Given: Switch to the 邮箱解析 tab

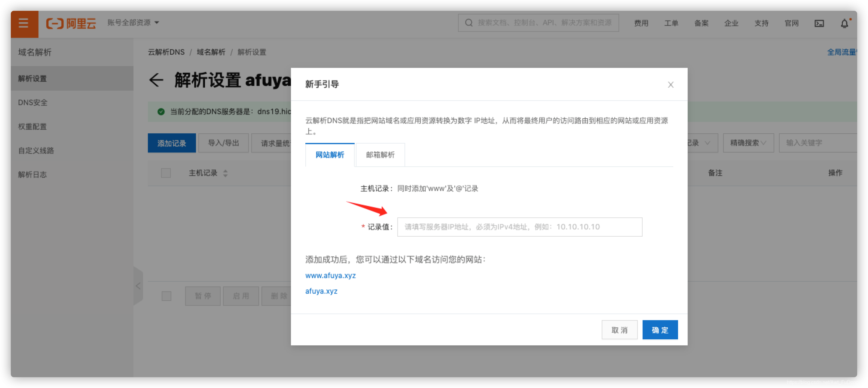Looking at the screenshot, I should [x=380, y=155].
